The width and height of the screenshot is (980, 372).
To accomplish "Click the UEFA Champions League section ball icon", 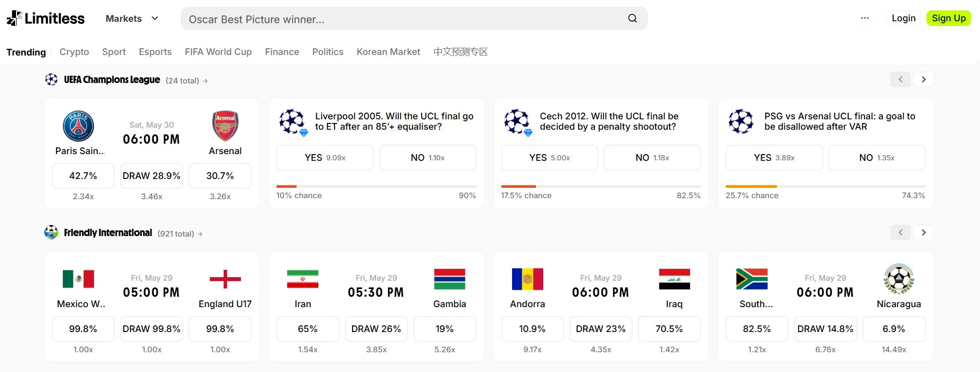I will [51, 79].
